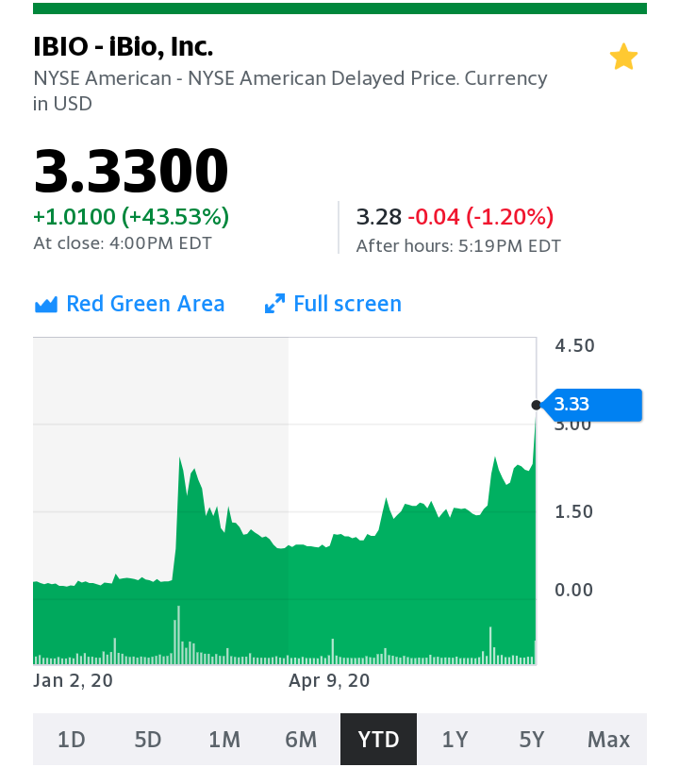This screenshot has height=784, width=679.
Task: Click the Jan 2, 20 axis label
Action: [x=73, y=681]
